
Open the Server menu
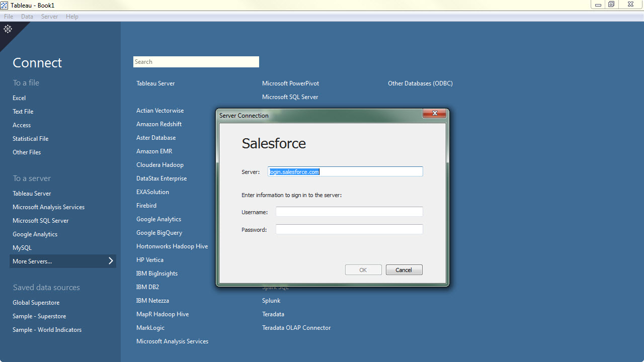pos(49,17)
